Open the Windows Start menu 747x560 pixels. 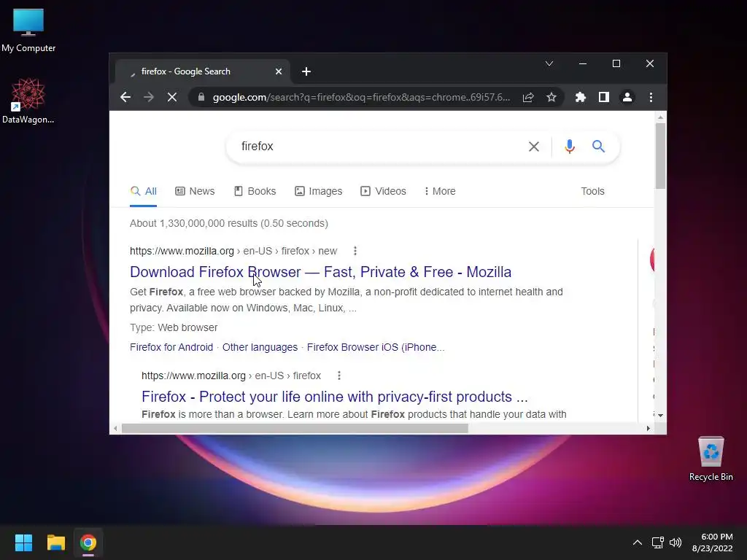23,542
